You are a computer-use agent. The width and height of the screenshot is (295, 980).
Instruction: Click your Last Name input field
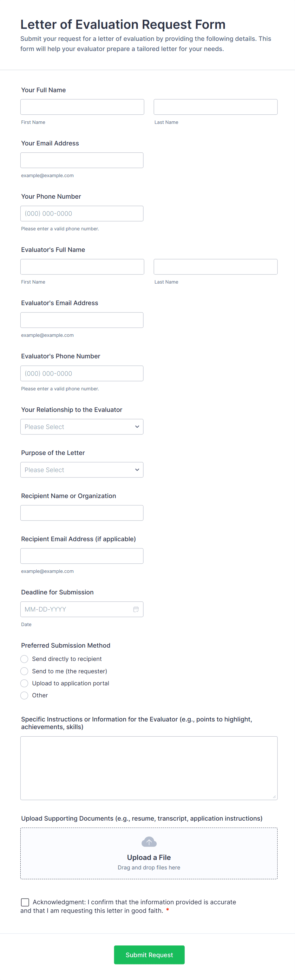(x=215, y=107)
